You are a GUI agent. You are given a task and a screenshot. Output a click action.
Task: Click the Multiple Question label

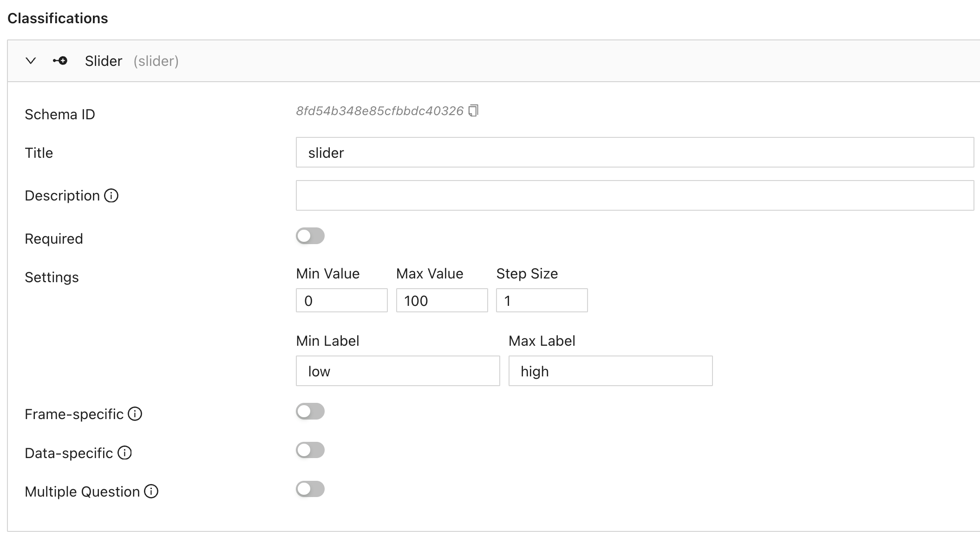(x=82, y=491)
